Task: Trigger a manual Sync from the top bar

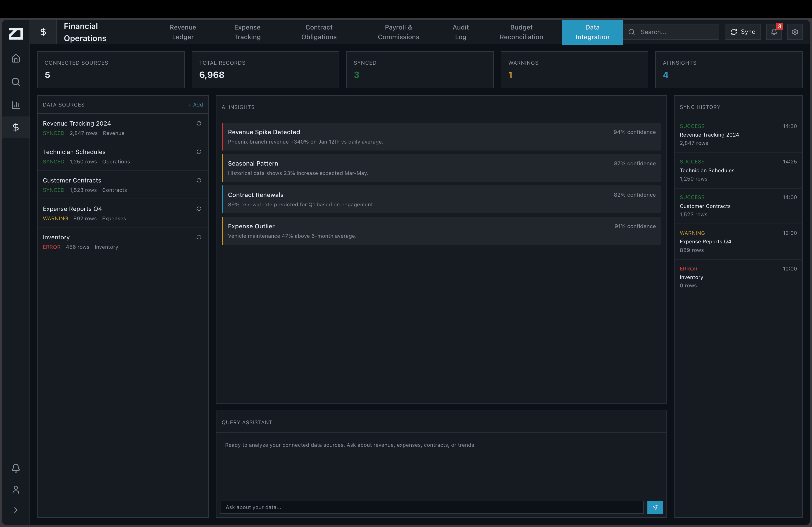Action: 742,32
